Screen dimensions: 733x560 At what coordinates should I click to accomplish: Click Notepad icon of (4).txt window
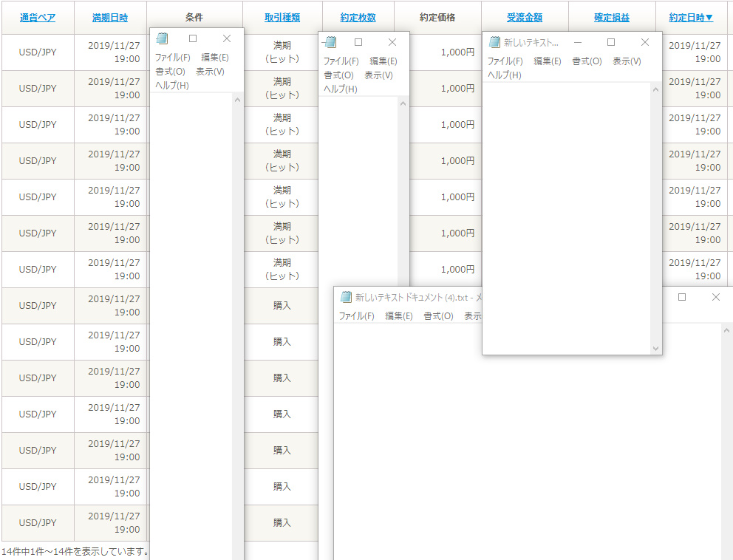(346, 297)
